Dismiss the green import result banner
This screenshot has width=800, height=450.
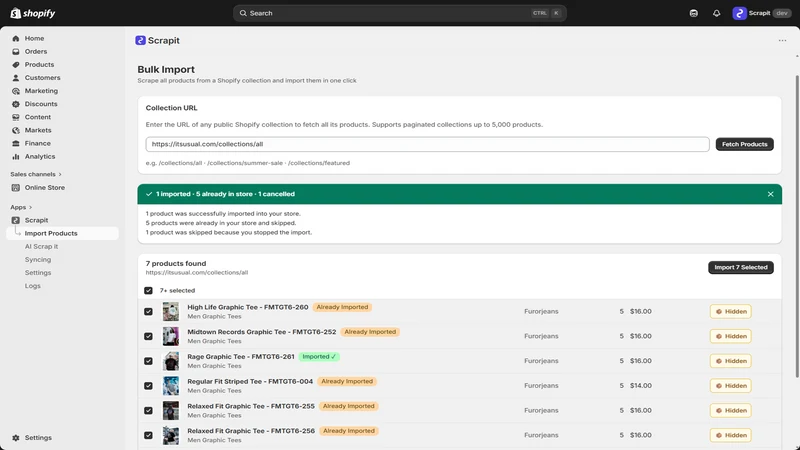tap(770, 194)
